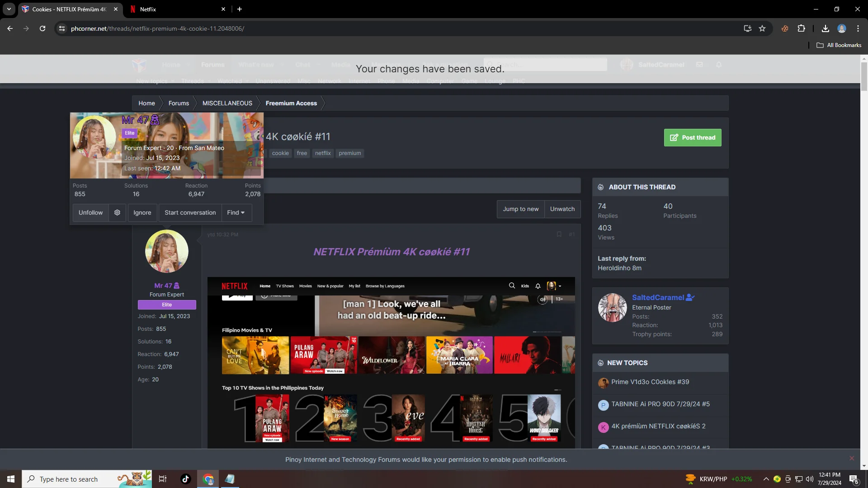Click the page vertical scrollbar

pos(864,77)
